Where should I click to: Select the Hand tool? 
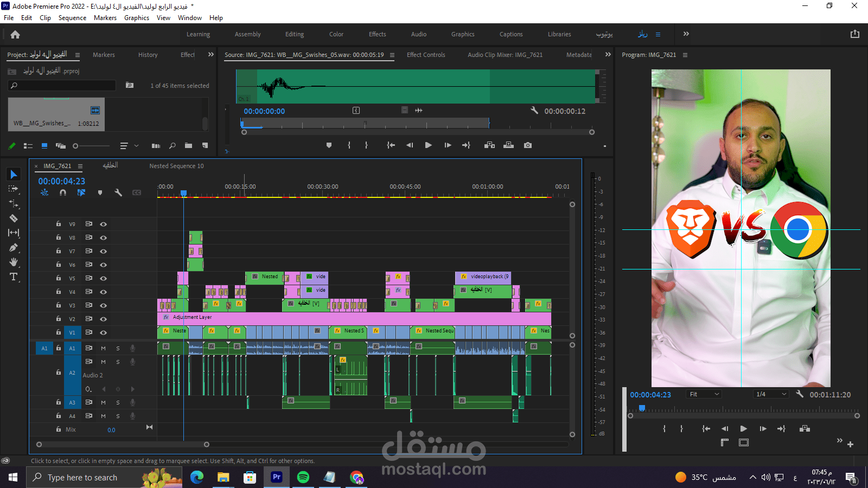tap(14, 262)
